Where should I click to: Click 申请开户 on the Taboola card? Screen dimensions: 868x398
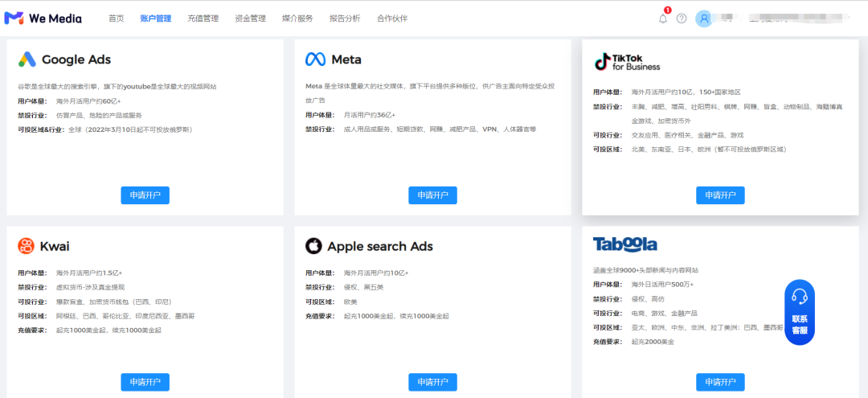pos(720,382)
